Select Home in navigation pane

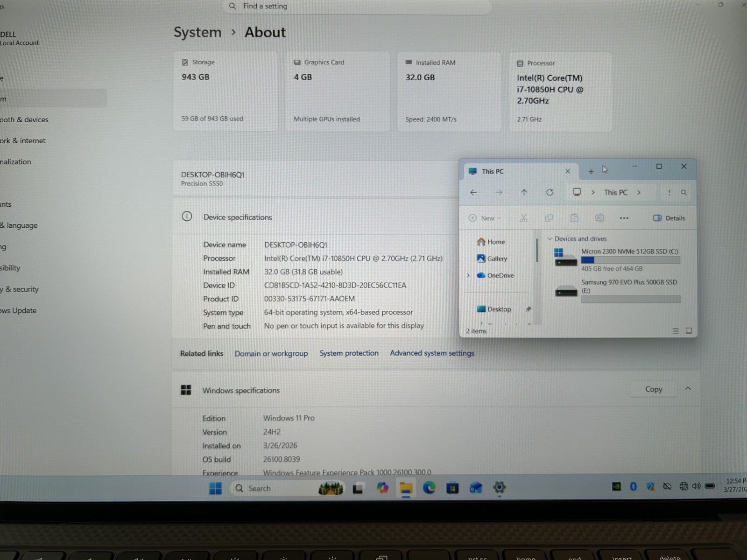491,242
